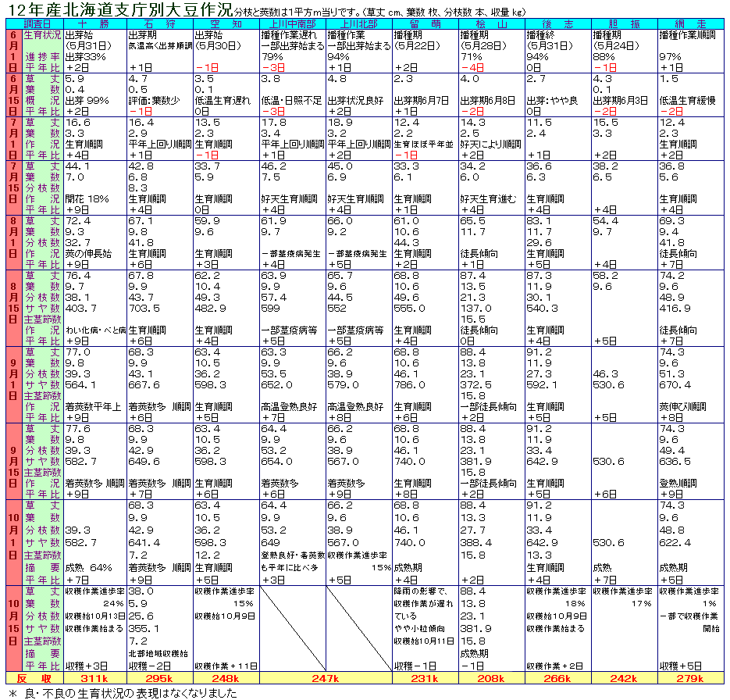The height and width of the screenshot is (700, 730).
Task: Select the 低温・日照不足 cell
Action: click(x=291, y=101)
